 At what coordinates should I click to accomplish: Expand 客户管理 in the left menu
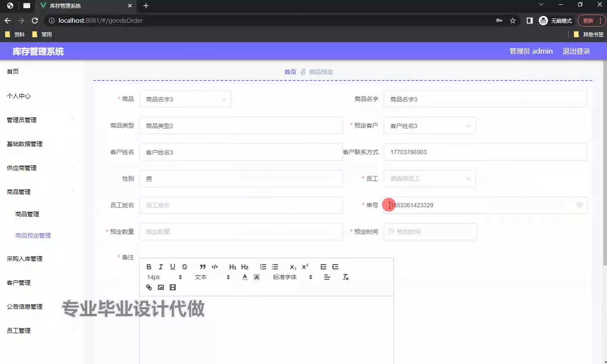tap(19, 283)
